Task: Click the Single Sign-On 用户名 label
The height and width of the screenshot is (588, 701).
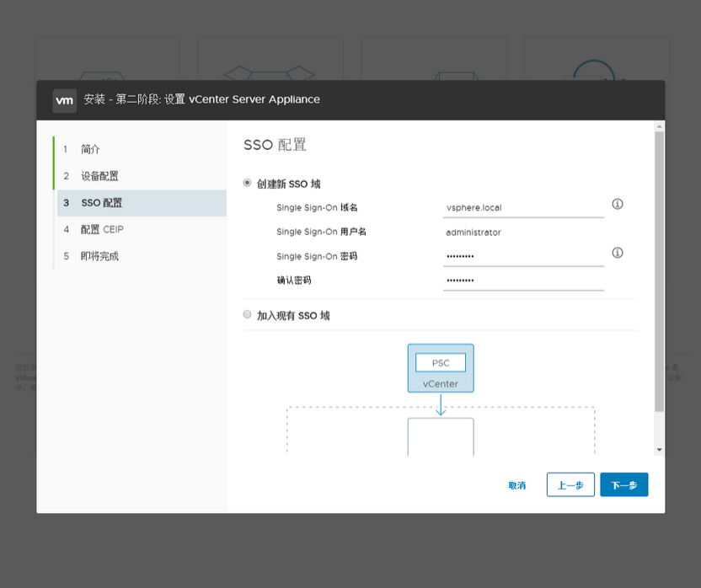Action: pyautogui.click(x=321, y=232)
